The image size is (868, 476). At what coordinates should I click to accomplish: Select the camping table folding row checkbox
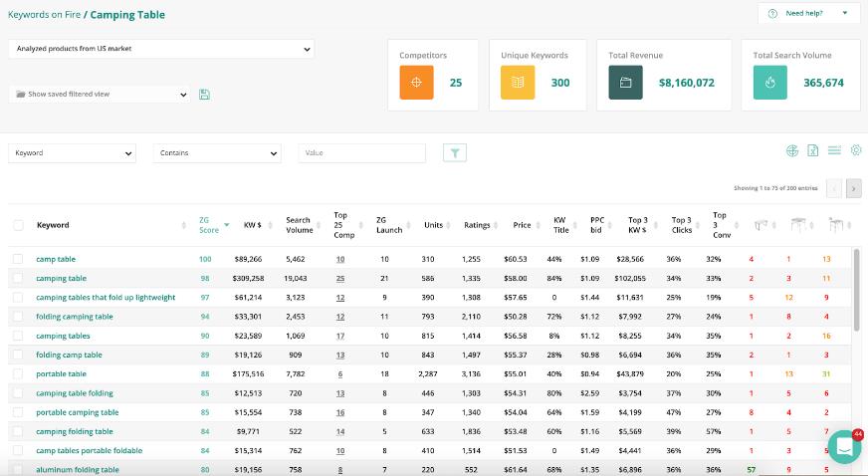point(18,393)
